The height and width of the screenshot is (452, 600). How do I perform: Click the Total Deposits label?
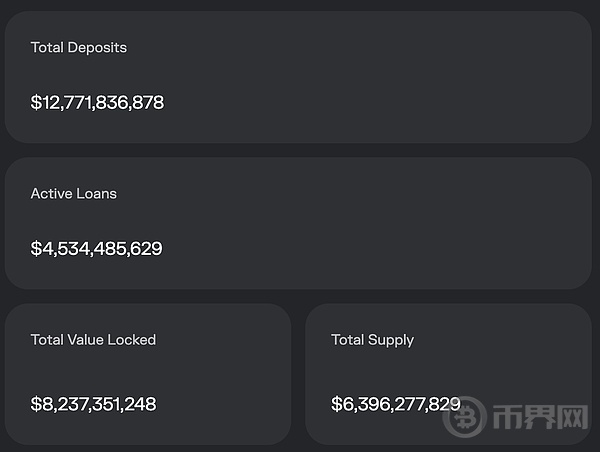79,48
